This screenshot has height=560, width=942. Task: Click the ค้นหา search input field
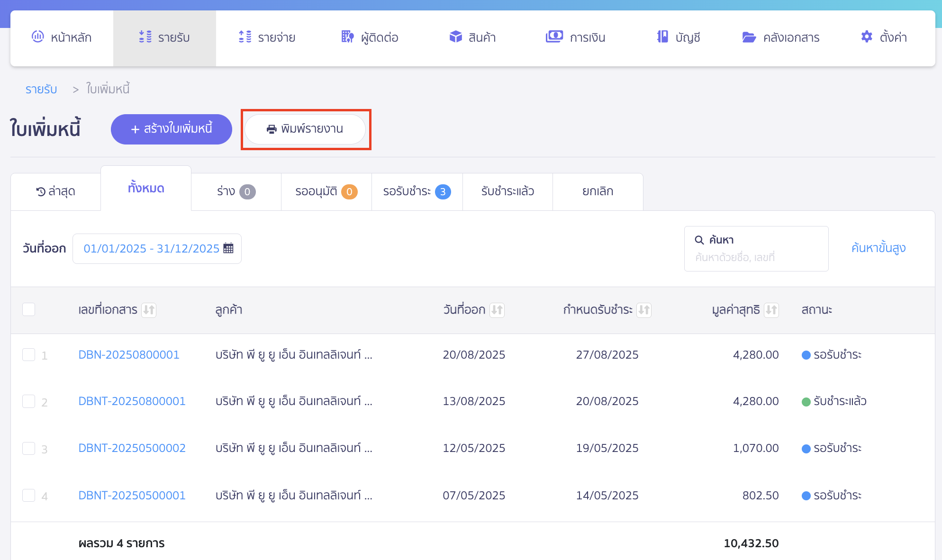(756, 256)
